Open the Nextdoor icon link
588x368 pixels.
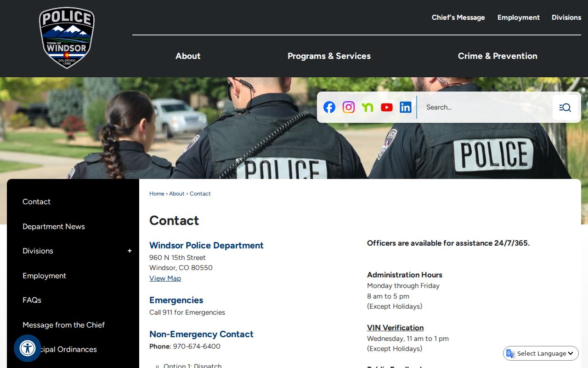pyautogui.click(x=367, y=107)
